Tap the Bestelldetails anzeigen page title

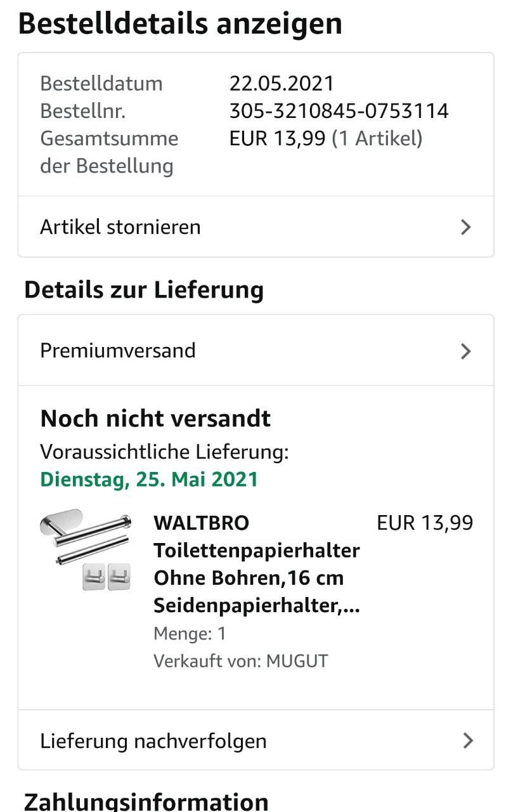pos(180,24)
